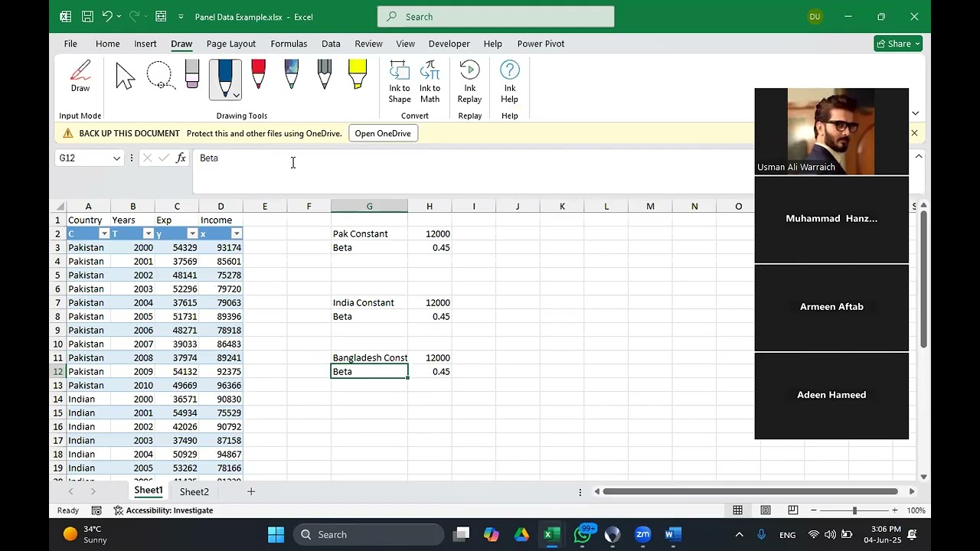Click Open OneDrive button
This screenshot has width=980, height=551.
(x=383, y=133)
